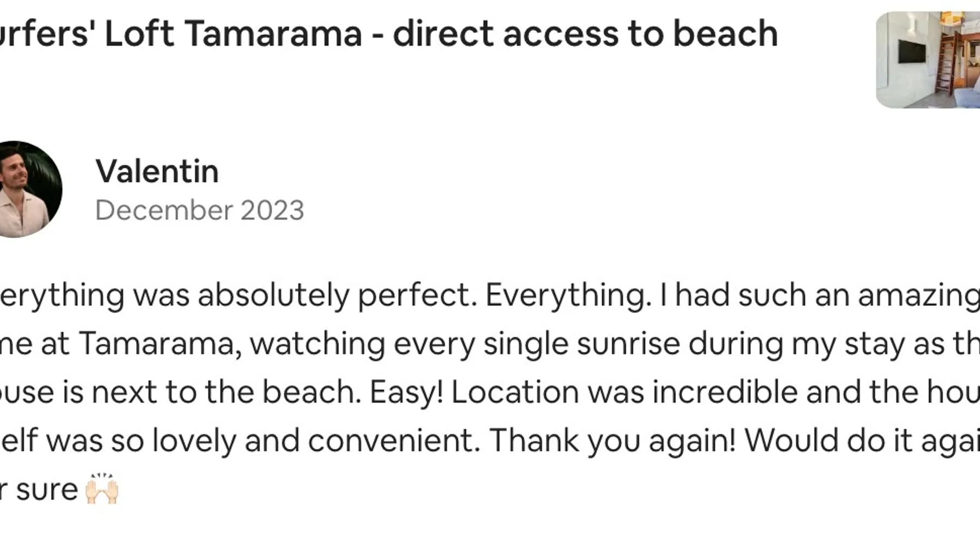Click the December 2023 review date
Screen dimensions: 980x544
[x=199, y=211]
